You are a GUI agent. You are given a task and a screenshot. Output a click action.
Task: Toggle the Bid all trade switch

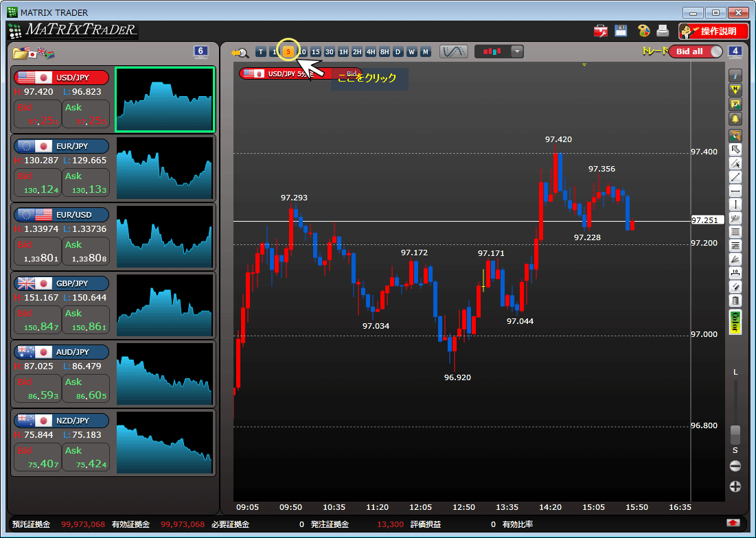click(696, 51)
